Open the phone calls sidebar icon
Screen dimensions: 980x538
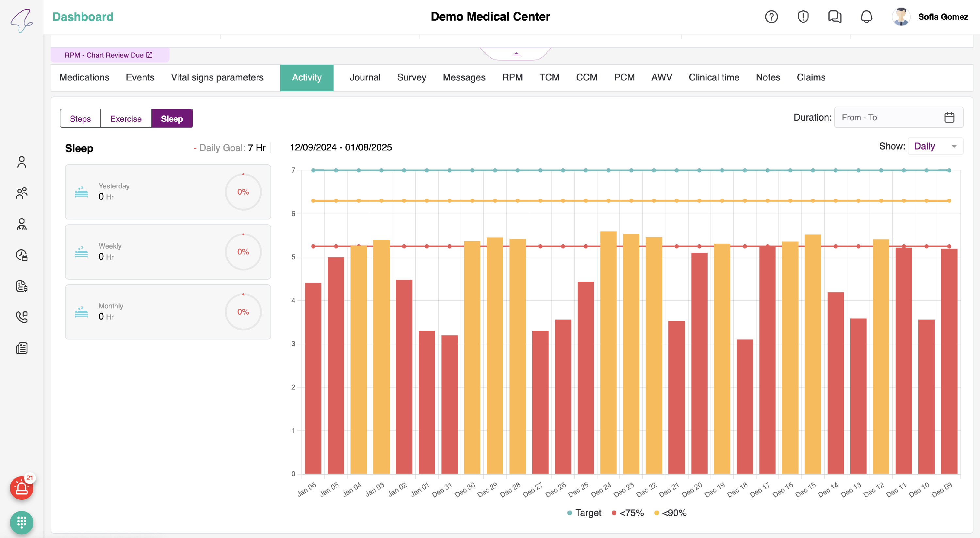(x=22, y=317)
